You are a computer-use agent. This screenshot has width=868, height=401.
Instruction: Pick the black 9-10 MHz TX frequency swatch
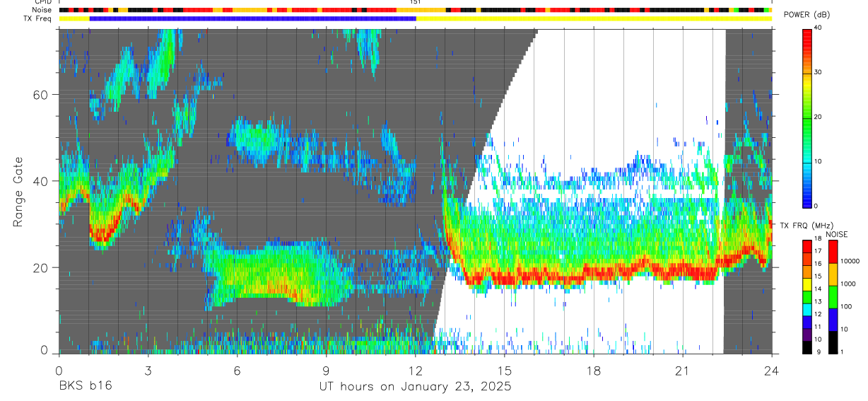tap(807, 347)
